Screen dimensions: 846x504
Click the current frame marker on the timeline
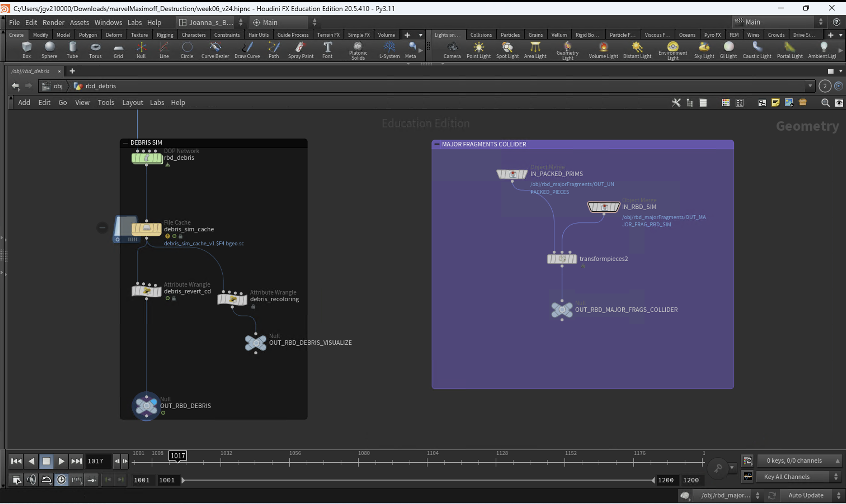tap(178, 456)
